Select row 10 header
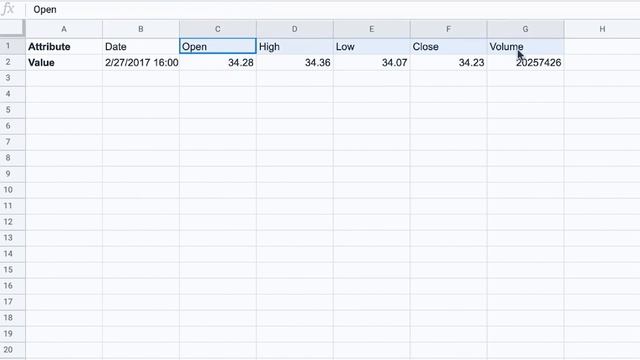The image size is (640, 360). pyautogui.click(x=12, y=190)
